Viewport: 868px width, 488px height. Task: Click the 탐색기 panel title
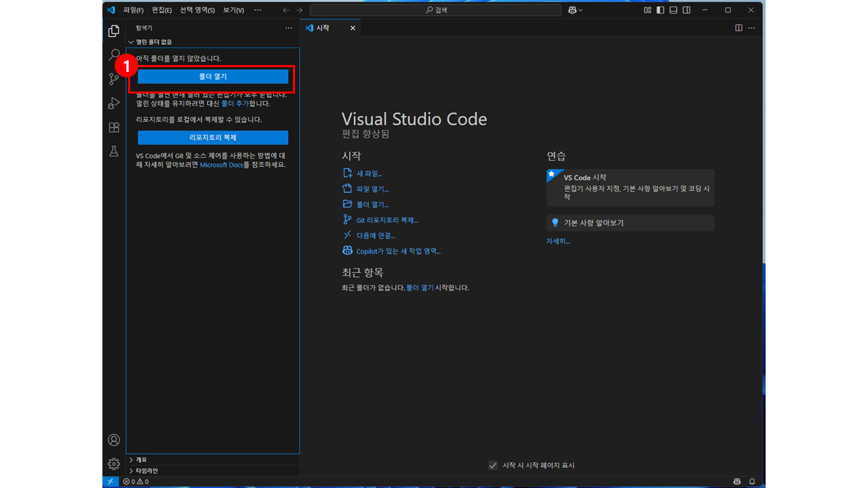(x=144, y=28)
